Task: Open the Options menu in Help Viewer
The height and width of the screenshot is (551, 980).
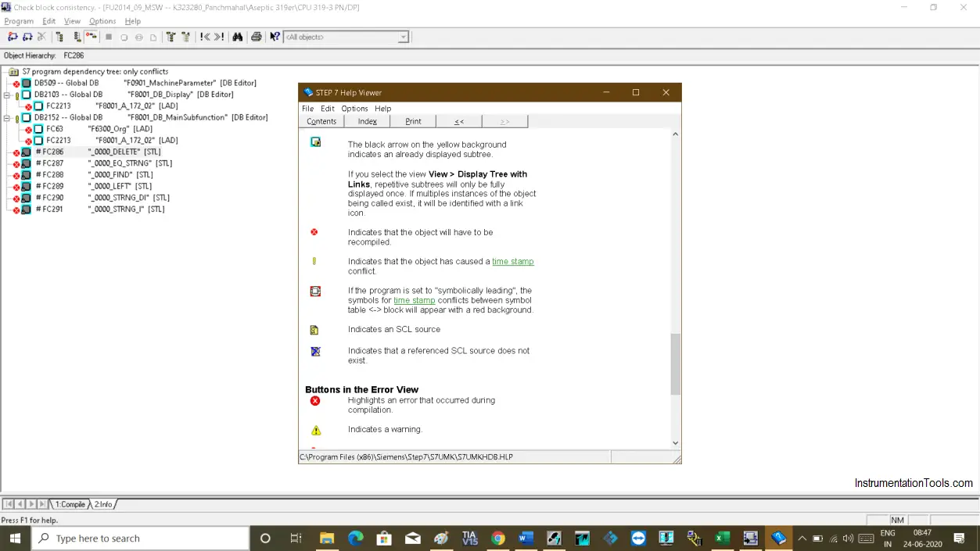Action: click(x=354, y=109)
